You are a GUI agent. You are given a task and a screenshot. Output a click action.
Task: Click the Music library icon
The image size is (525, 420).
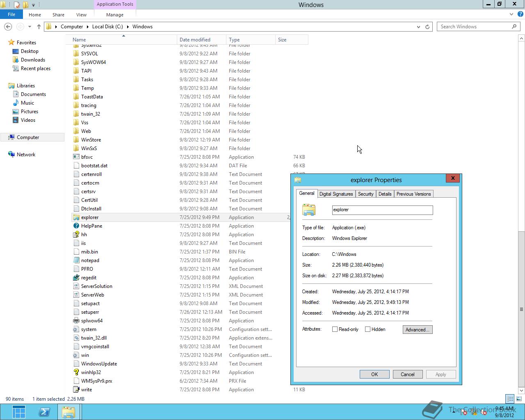[x=16, y=103]
